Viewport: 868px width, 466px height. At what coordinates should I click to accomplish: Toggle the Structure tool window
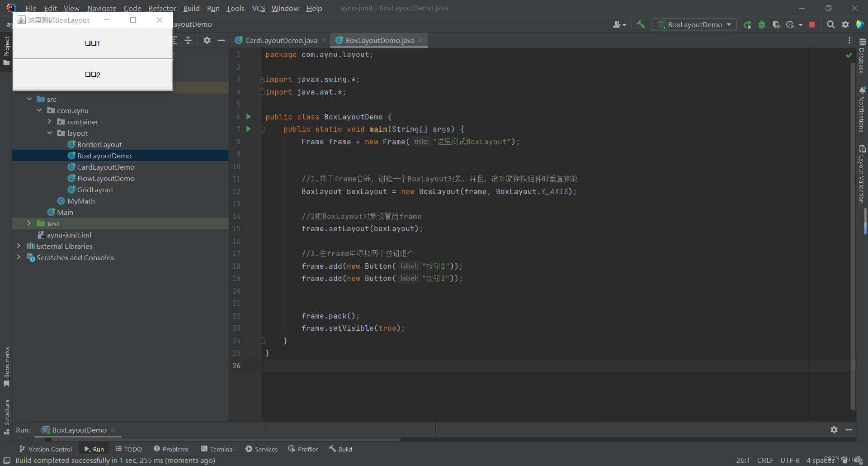click(x=6, y=413)
